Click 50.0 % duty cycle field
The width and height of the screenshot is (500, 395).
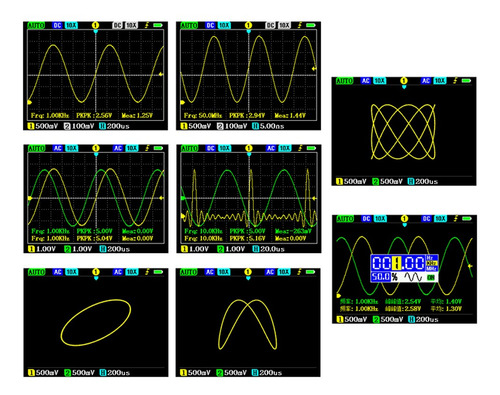[384, 277]
